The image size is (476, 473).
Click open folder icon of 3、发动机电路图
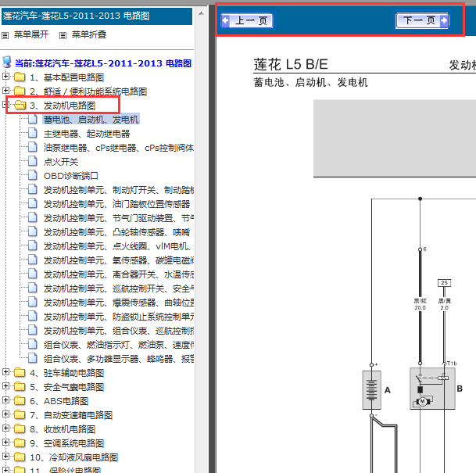click(x=20, y=105)
